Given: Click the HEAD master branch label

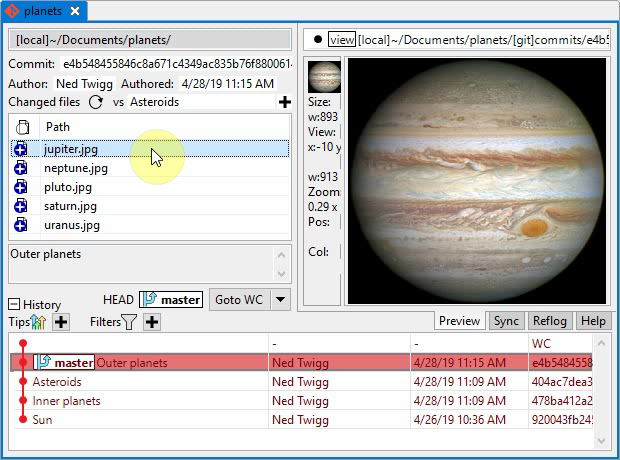Looking at the screenshot, I should (170, 299).
